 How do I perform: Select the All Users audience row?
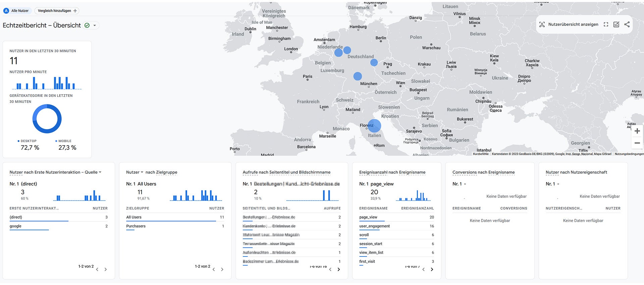[x=175, y=217]
